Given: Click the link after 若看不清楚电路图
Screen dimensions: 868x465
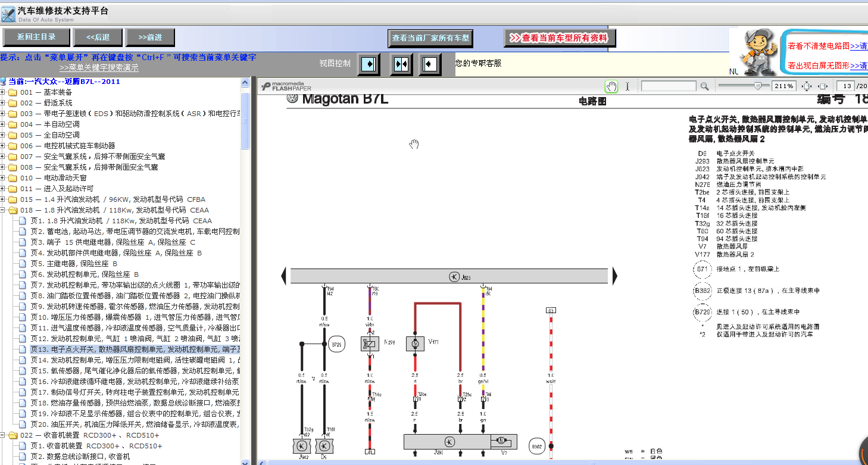Looking at the screenshot, I should 858,46.
